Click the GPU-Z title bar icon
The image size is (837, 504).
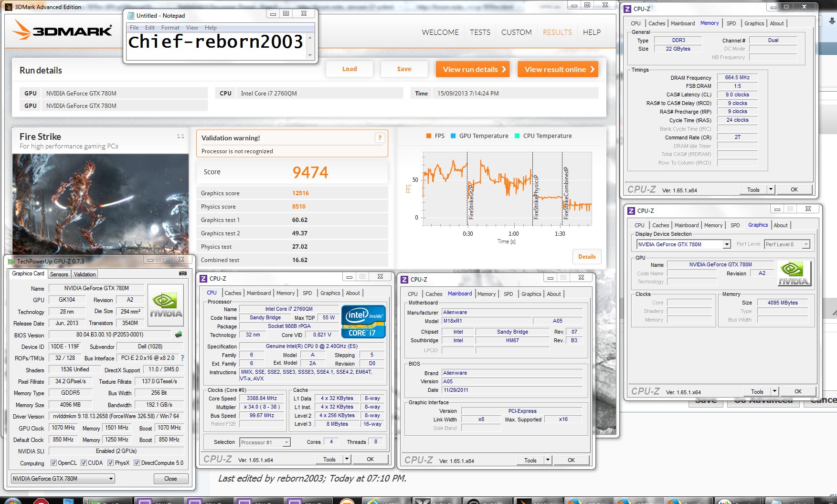11,261
